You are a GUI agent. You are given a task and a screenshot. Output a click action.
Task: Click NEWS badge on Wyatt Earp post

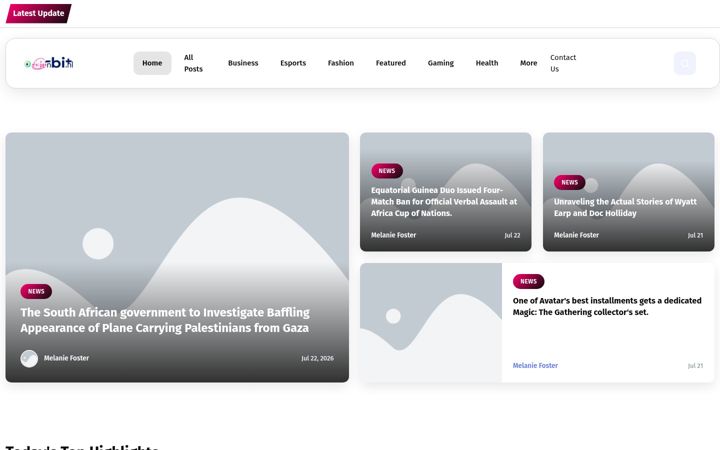(569, 182)
